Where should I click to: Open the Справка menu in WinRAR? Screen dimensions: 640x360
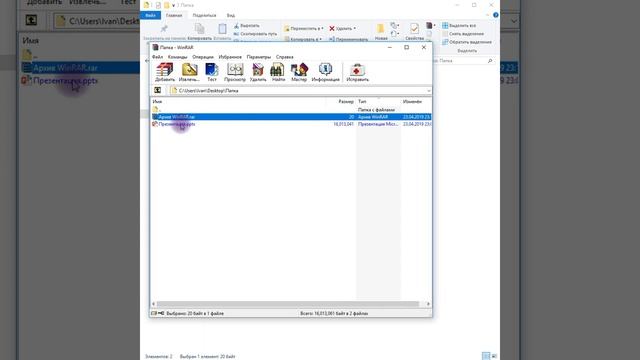[284, 57]
